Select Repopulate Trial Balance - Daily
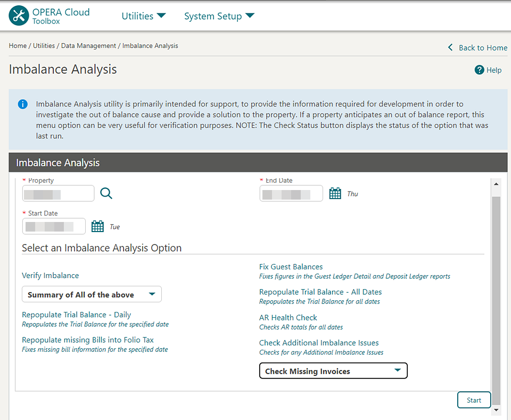The image size is (511, 420). pos(76,315)
